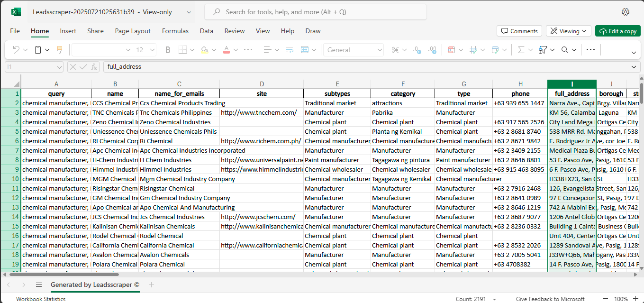Open the Undo dropdown arrow
The image size is (644, 303).
click(x=26, y=50)
